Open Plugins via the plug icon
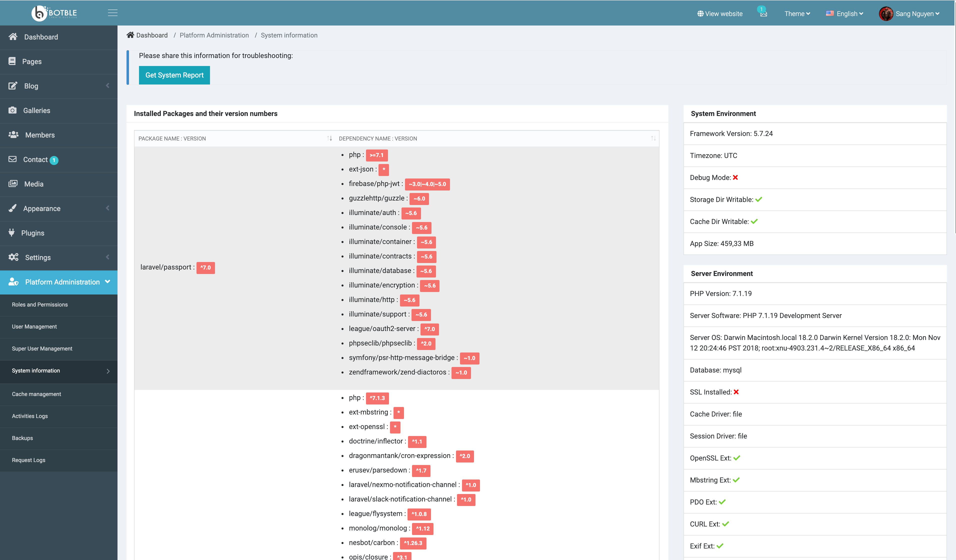The width and height of the screenshot is (956, 560). (x=12, y=232)
